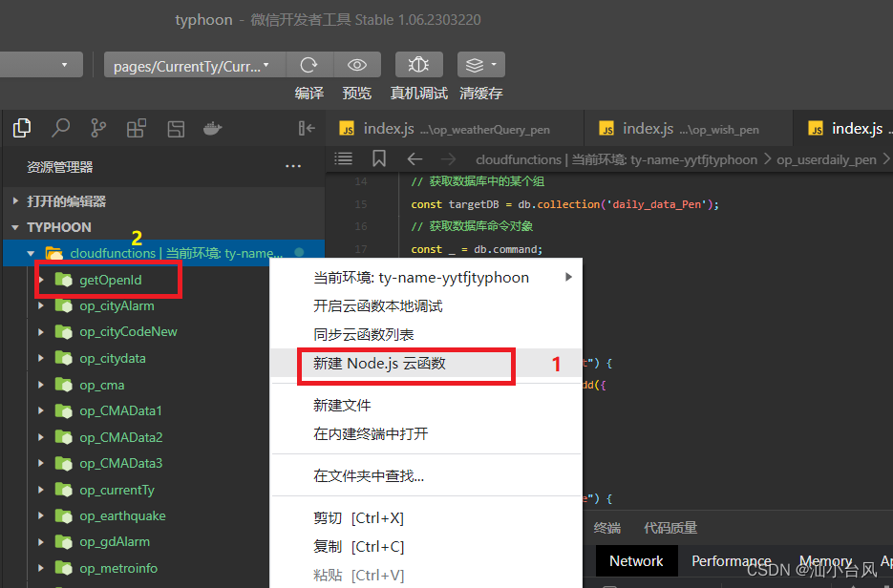Click the 预览 preview eye icon
This screenshot has width=893, height=588.
point(356,65)
